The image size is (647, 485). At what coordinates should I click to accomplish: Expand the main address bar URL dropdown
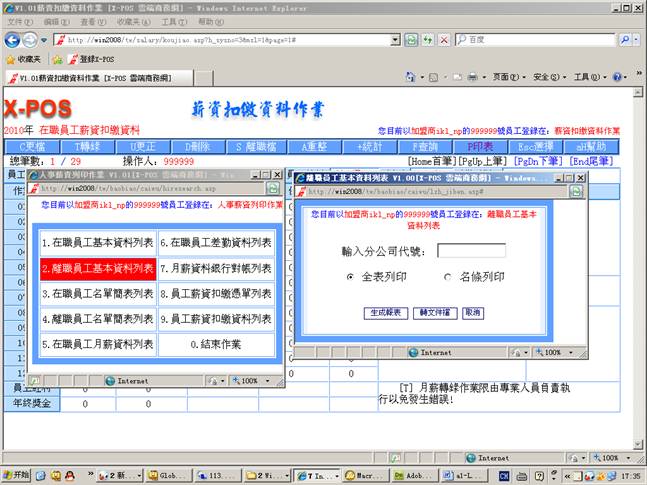tap(396, 40)
